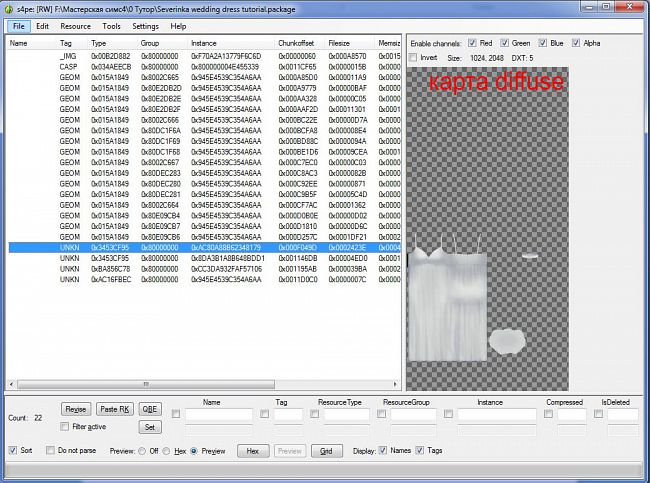Enable the Invert checkbox
Image resolution: width=650 pixels, height=483 pixels.
[413, 58]
